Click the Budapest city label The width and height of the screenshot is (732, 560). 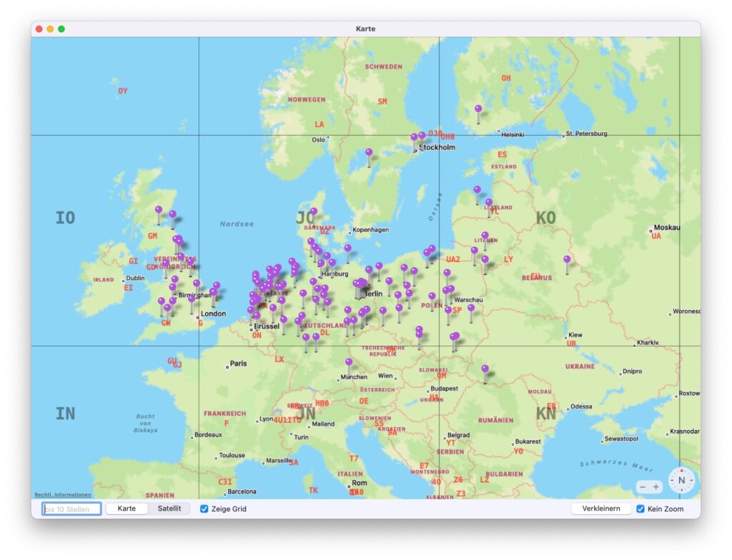pos(444,389)
